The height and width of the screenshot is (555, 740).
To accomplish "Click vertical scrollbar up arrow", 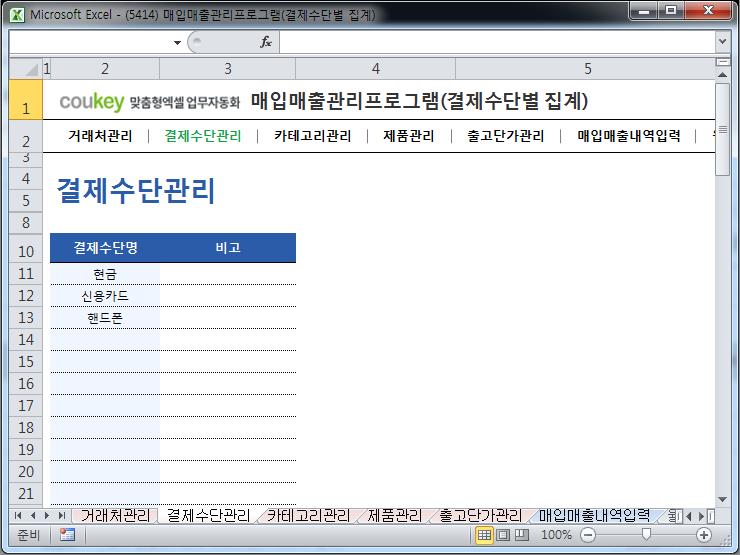I will [x=722, y=75].
